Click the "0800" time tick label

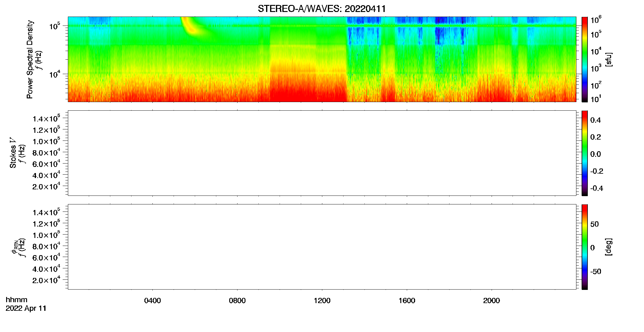(237, 301)
